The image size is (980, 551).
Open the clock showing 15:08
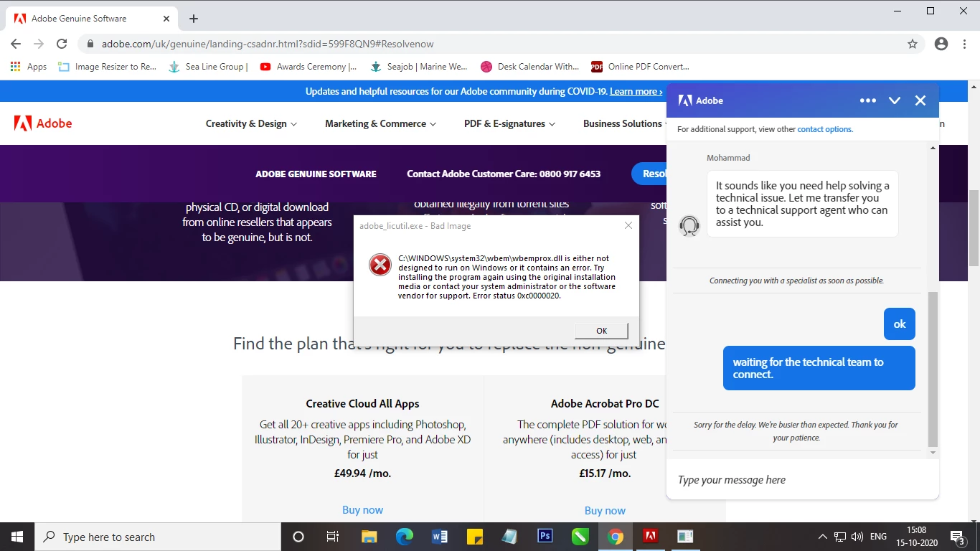[x=916, y=537]
